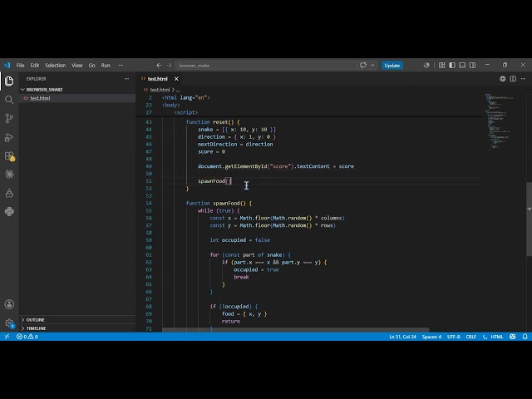Go forward with the right arrow
Viewport: 532px width, 399px height.
[x=169, y=65]
